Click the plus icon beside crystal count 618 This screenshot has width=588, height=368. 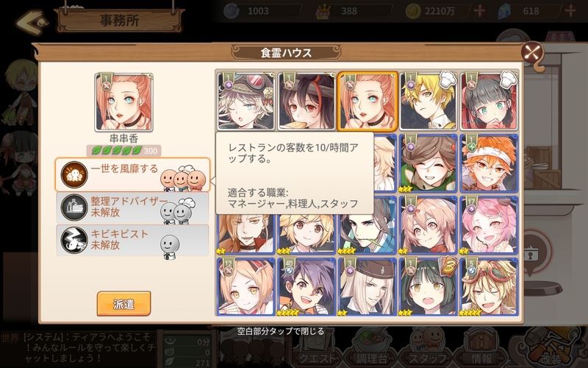[x=570, y=11]
